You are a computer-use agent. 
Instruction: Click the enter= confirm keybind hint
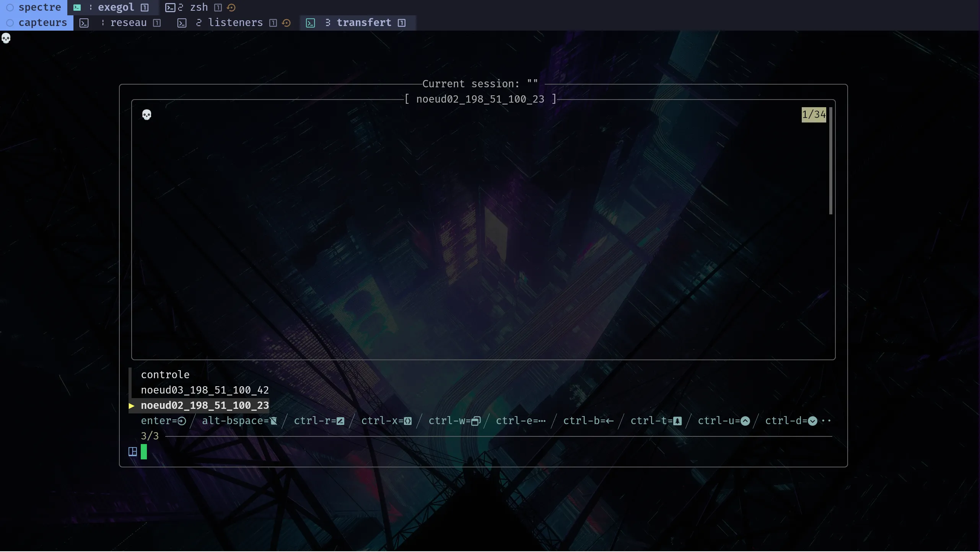click(163, 421)
